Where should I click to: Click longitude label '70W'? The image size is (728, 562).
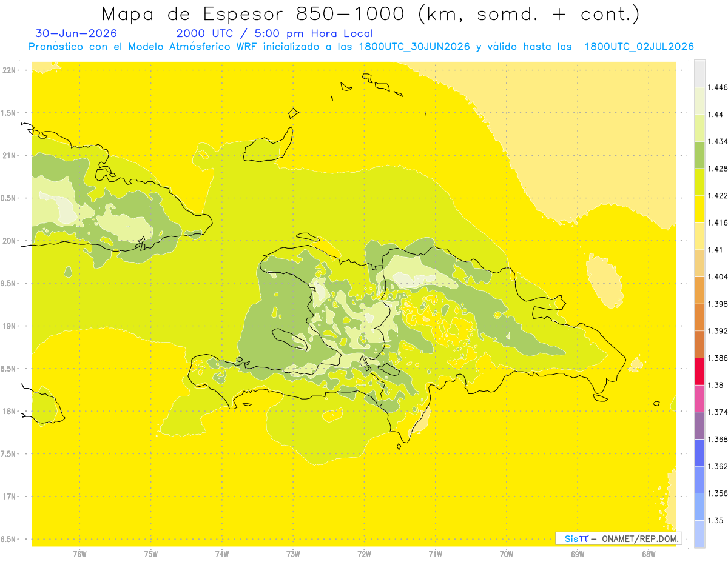507,554
